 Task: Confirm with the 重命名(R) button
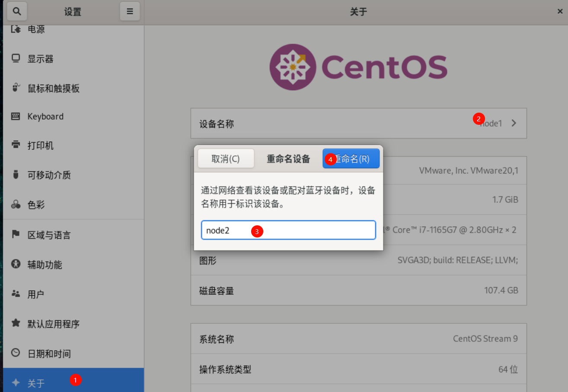click(351, 158)
